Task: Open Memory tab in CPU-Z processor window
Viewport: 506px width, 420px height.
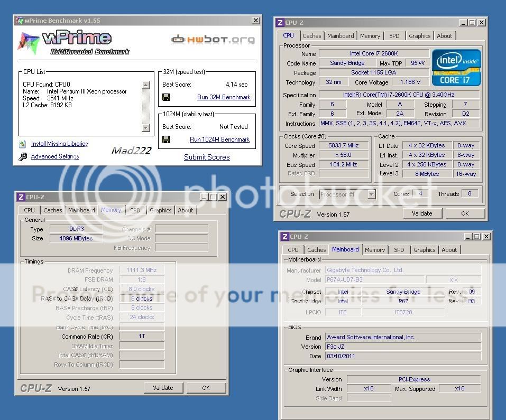Action: 370,36
